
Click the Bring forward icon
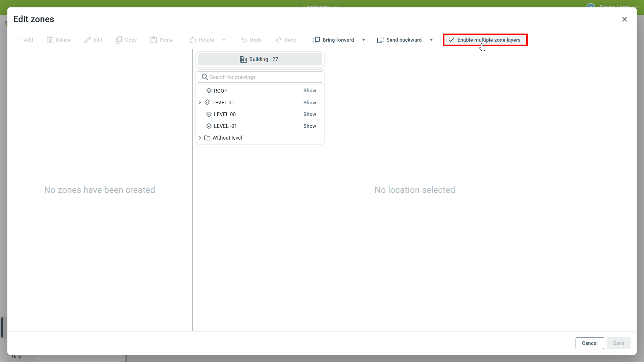click(x=316, y=40)
